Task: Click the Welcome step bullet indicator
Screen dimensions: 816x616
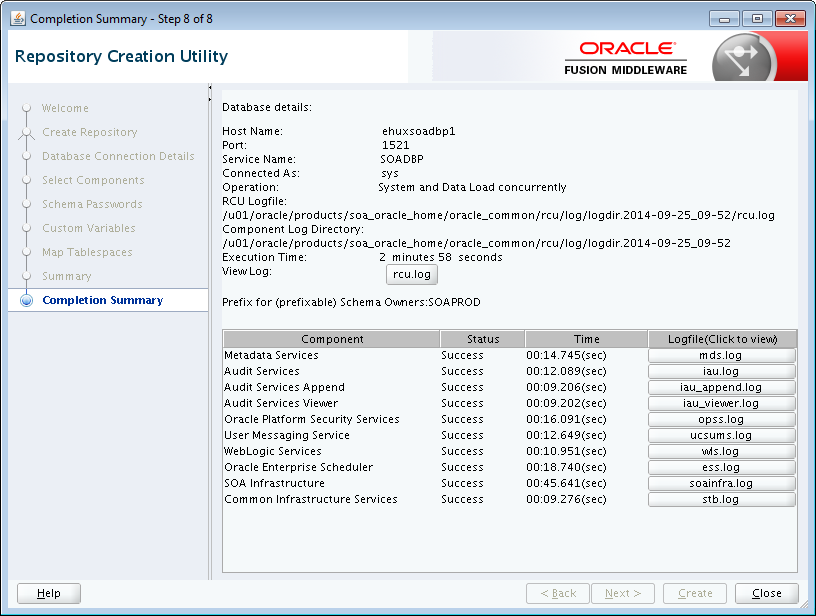Action: [x=25, y=108]
